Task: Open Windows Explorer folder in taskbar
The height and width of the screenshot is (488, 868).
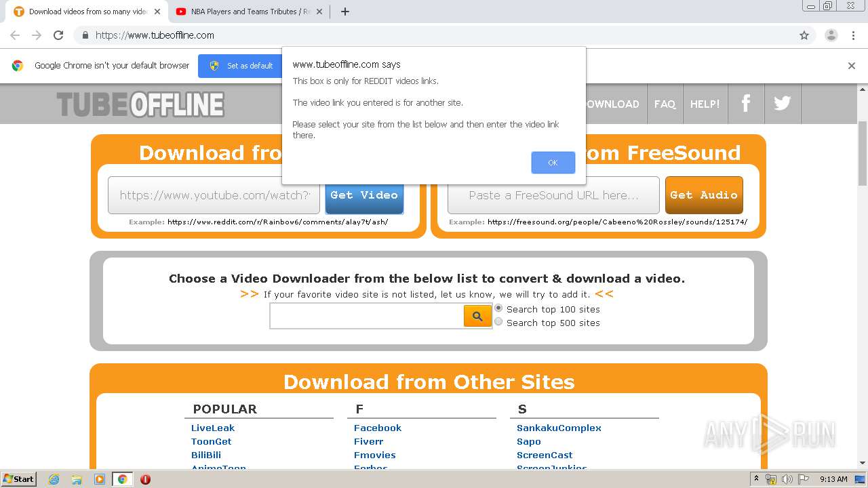Action: point(77,479)
